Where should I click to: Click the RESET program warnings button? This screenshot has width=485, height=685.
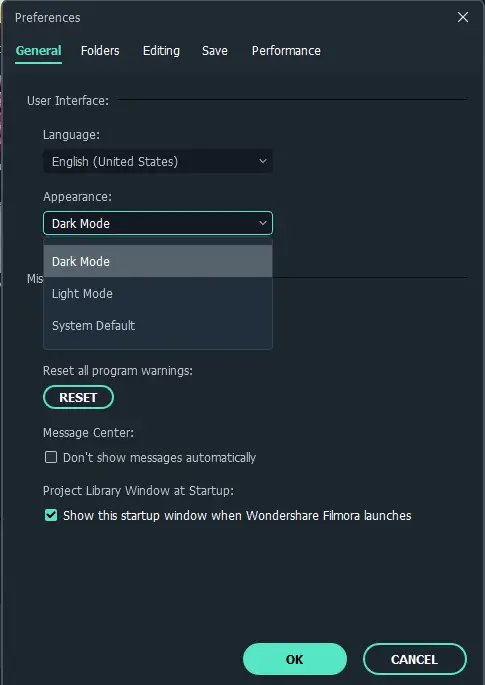pyautogui.click(x=78, y=397)
